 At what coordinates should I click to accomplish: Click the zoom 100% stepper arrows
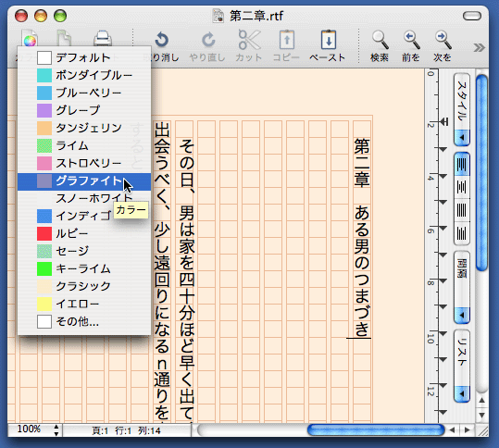click(56, 429)
